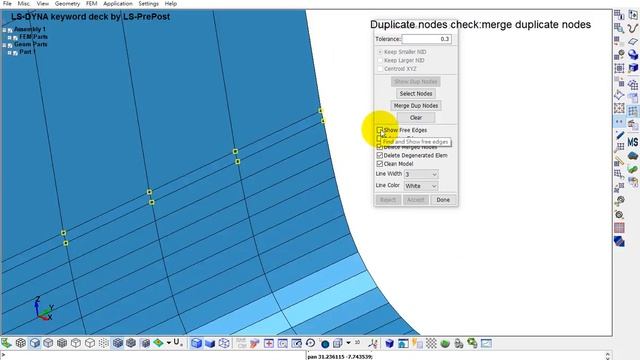Screen dimensions: 640x360
Task: Open the Geometry menu
Action: coord(67,4)
